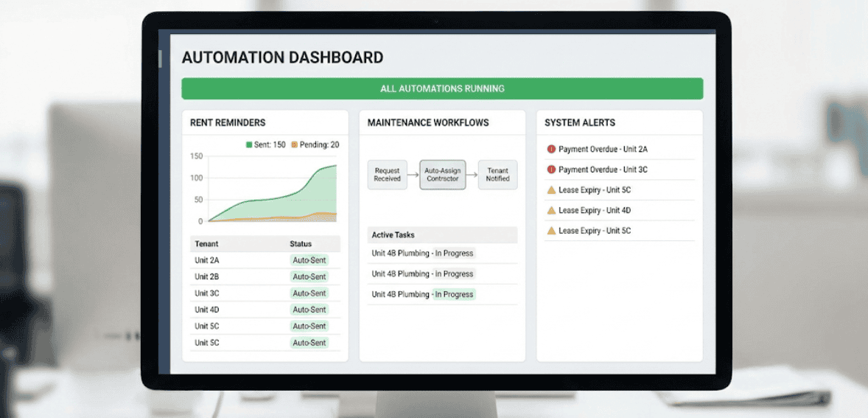Viewport: 868px width, 418px height.
Task: Click the warning triangle beside Lease Expiry Unit 4D
Action: click(551, 210)
